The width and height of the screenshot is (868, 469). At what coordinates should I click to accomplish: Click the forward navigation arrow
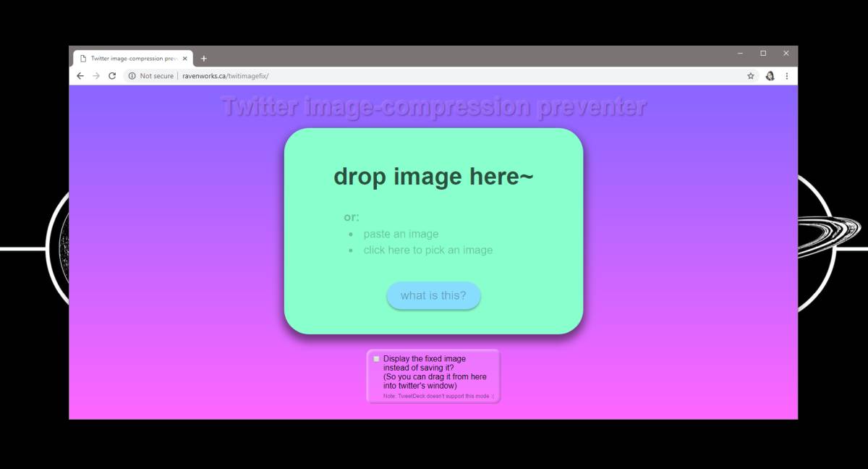[95, 75]
